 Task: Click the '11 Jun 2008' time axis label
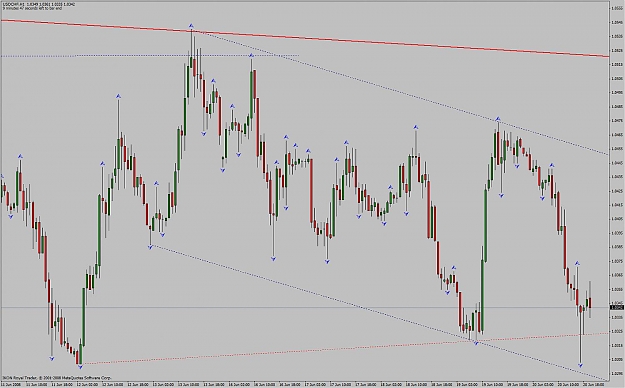(x=11, y=385)
